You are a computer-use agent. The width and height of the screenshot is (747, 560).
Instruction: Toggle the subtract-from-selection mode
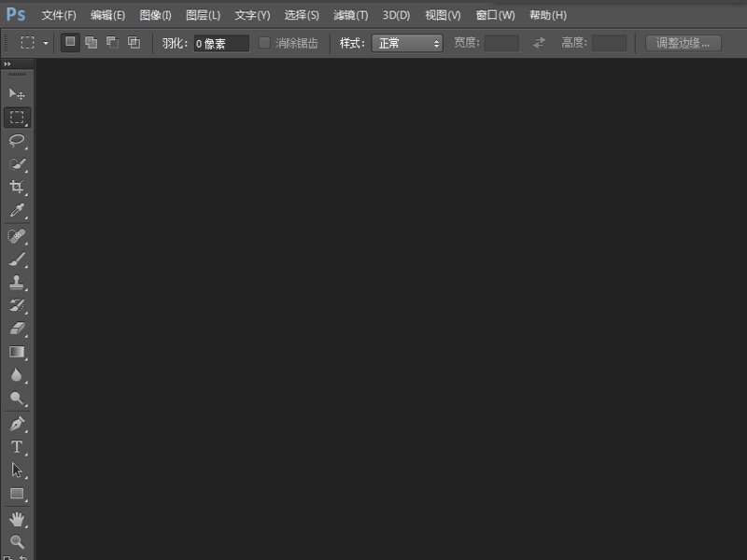[x=112, y=42]
